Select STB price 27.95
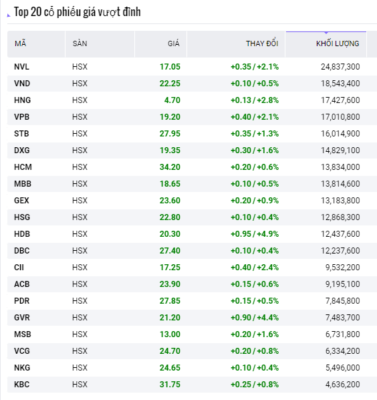The height and width of the screenshot is (400, 377). coord(170,134)
